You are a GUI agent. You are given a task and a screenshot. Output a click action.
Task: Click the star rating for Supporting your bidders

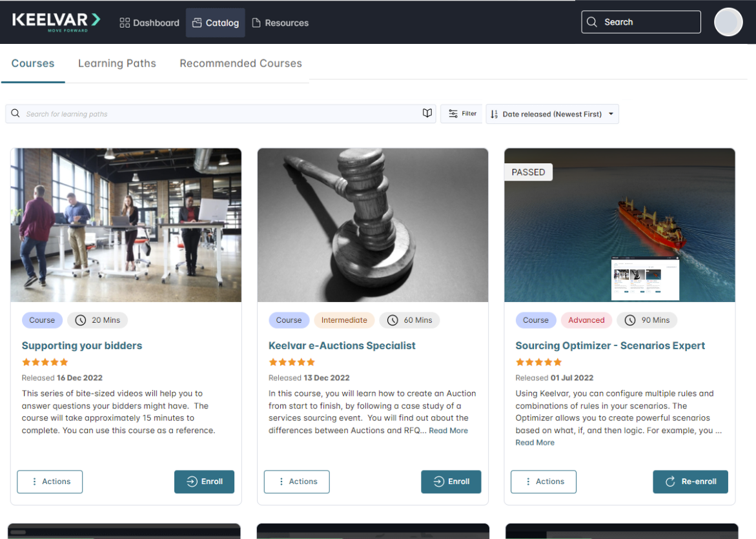45,362
